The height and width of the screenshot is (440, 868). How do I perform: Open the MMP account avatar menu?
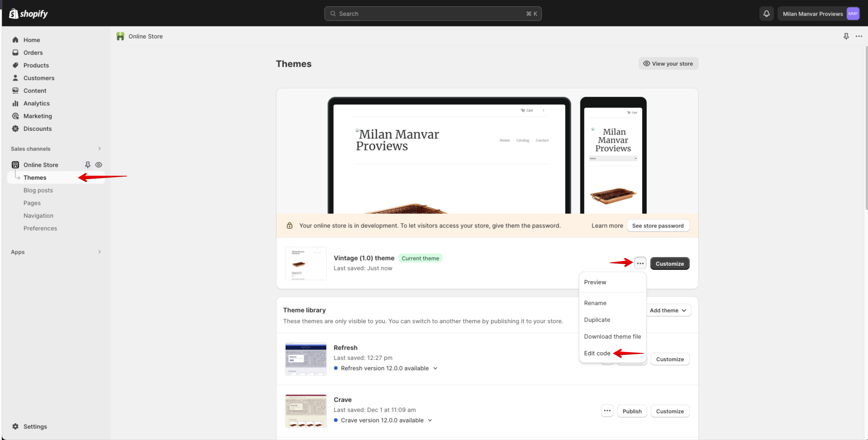(853, 14)
